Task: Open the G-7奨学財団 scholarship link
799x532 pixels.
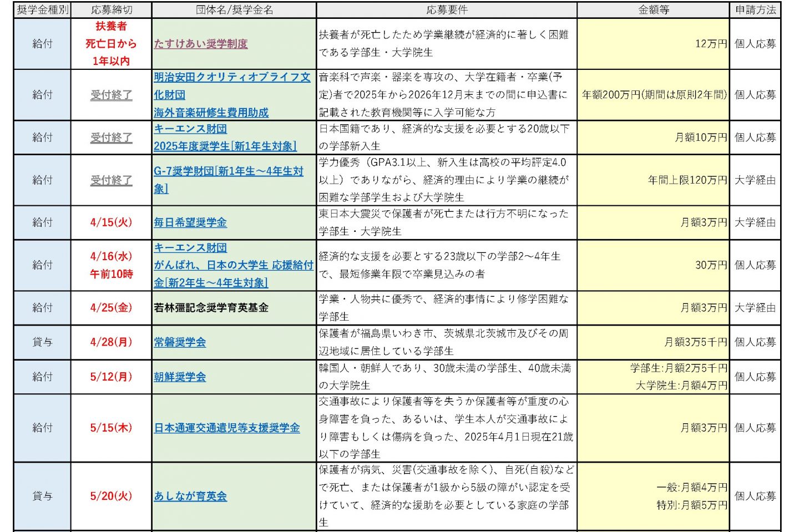Action: (228, 172)
